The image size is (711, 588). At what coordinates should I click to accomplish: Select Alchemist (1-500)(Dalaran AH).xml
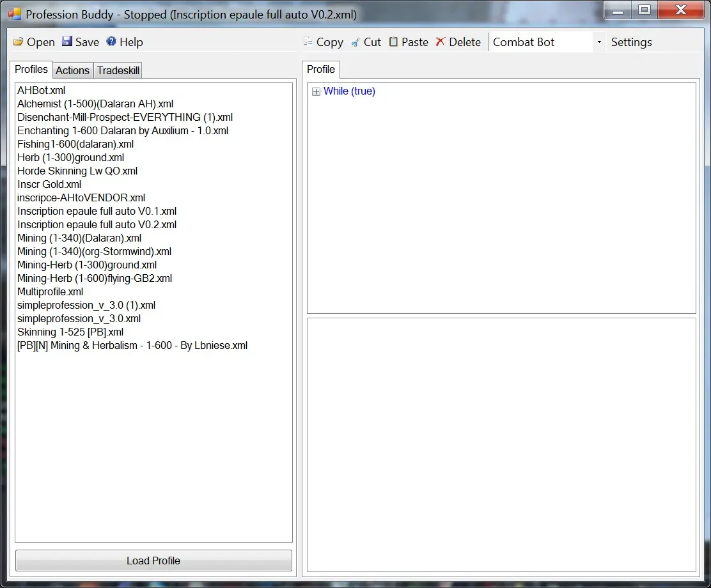pyautogui.click(x=95, y=104)
